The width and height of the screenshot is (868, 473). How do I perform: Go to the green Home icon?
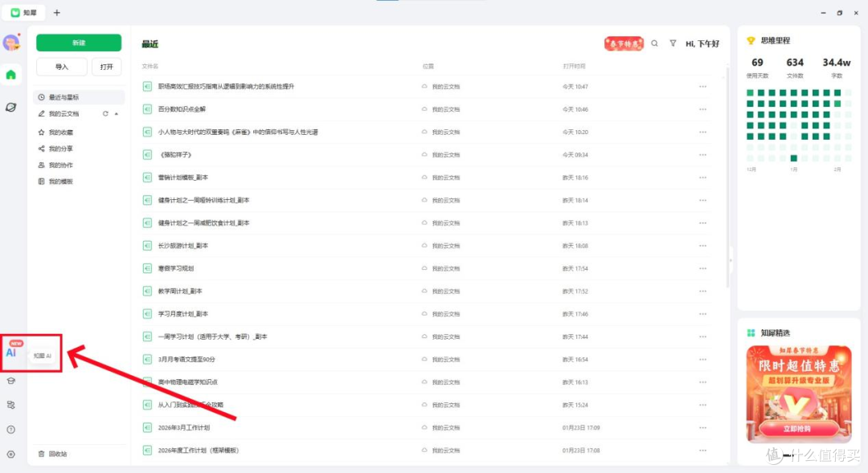click(11, 75)
